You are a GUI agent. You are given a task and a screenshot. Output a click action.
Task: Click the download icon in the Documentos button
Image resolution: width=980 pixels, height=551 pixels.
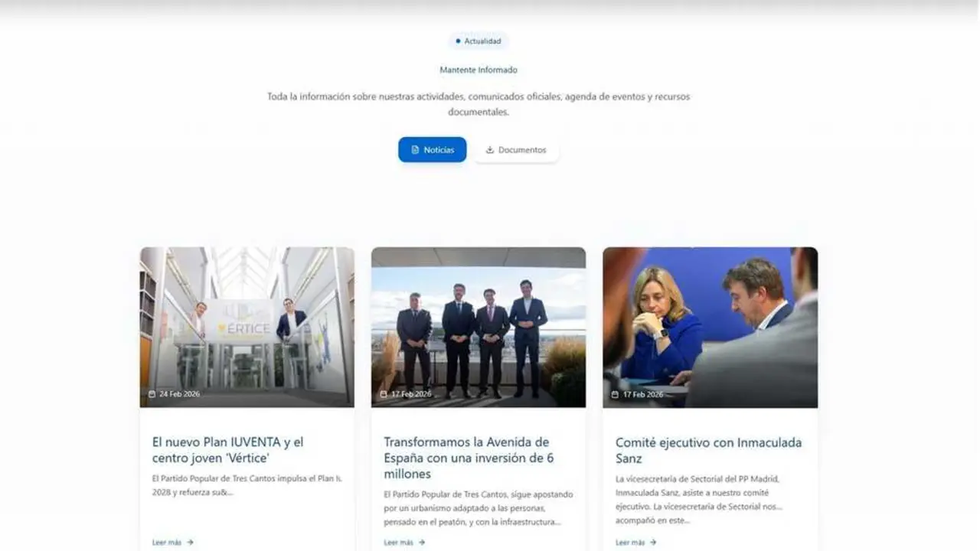pos(490,150)
